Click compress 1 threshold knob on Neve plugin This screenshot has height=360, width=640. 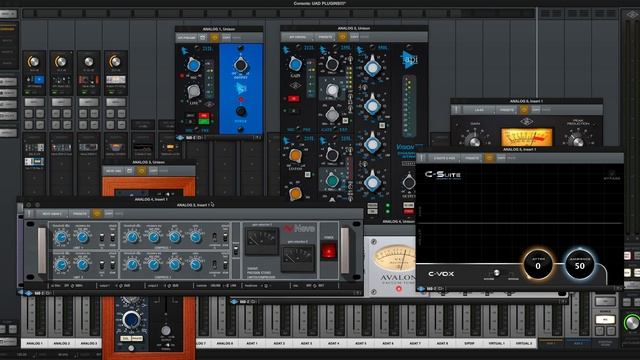point(132,237)
